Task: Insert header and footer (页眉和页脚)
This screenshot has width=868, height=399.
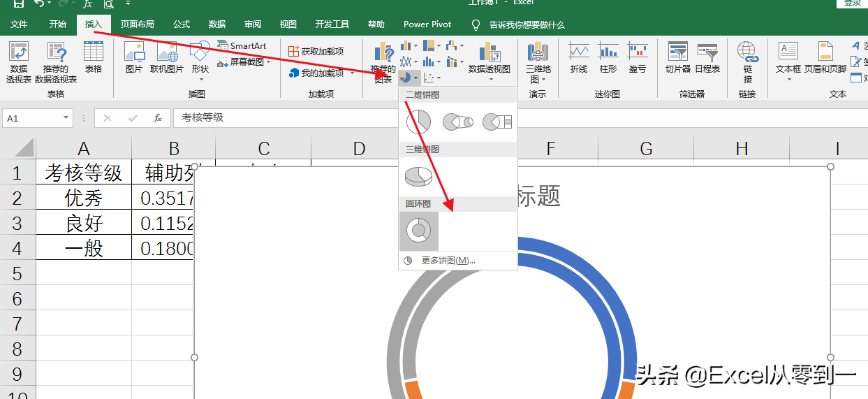Action: [825, 57]
